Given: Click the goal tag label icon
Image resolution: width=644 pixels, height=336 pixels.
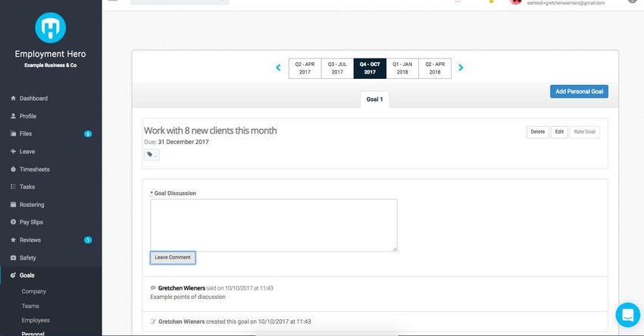Looking at the screenshot, I should [x=152, y=155].
